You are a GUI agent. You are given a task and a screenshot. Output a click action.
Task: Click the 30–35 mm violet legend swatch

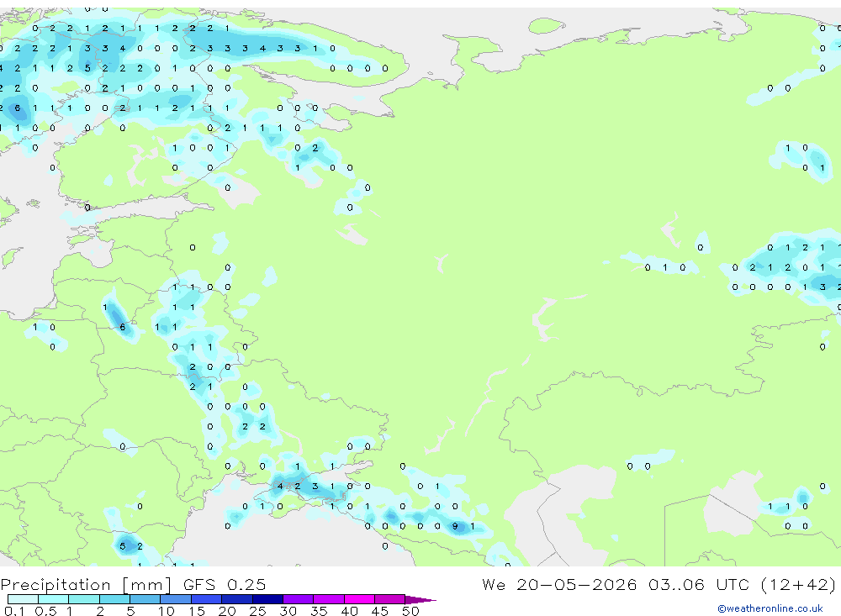point(299,599)
